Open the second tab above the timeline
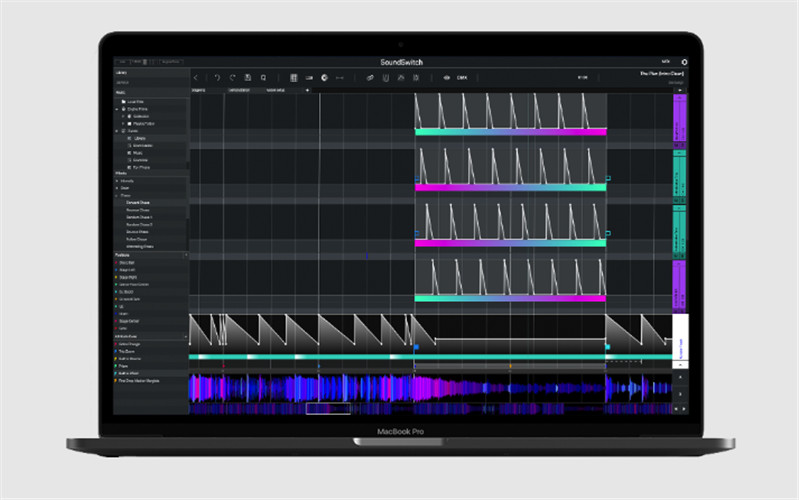The image size is (799, 500). click(239, 90)
